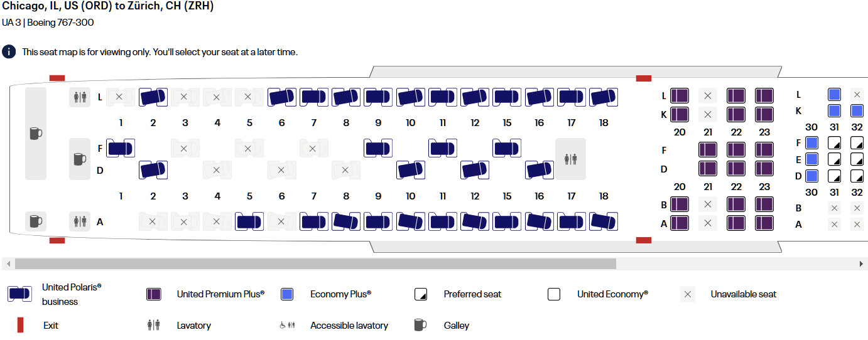Click the red exit marker above row 1
Viewport: 868px width, 340px height.
point(57,78)
